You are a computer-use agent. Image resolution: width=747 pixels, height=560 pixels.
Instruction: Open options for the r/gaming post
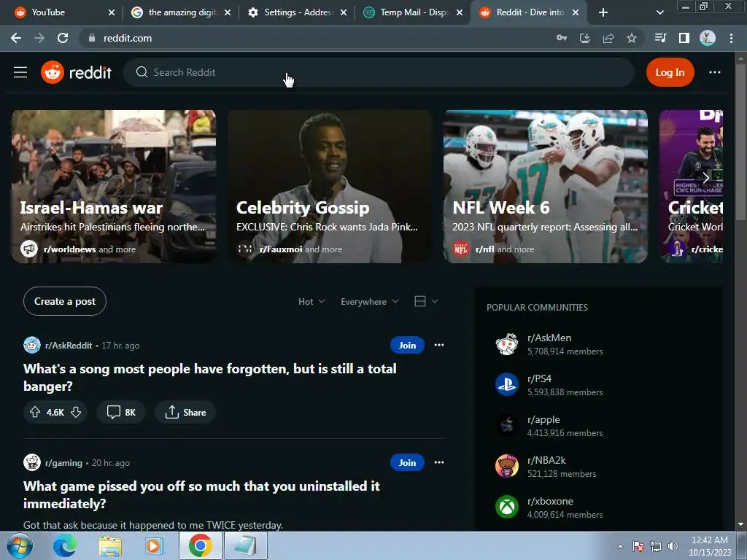[x=438, y=462]
